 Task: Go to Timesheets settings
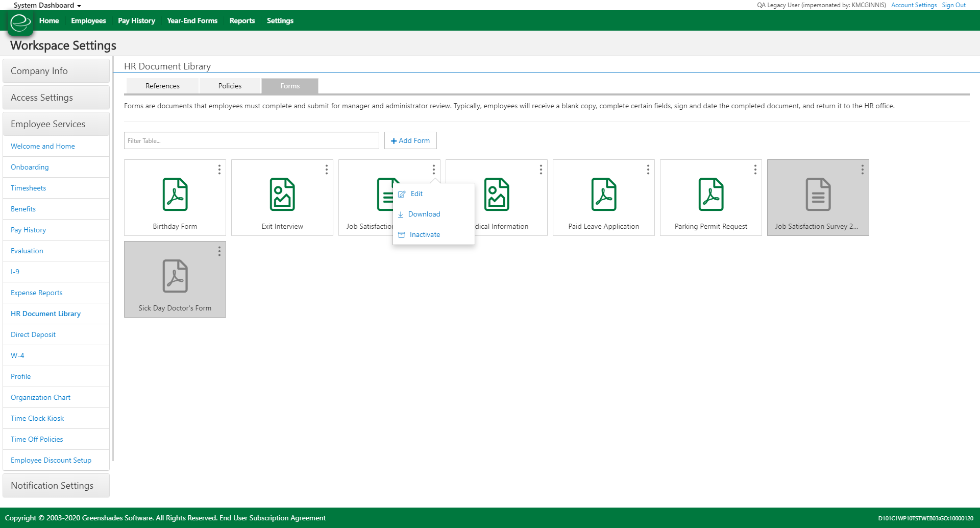(28, 188)
